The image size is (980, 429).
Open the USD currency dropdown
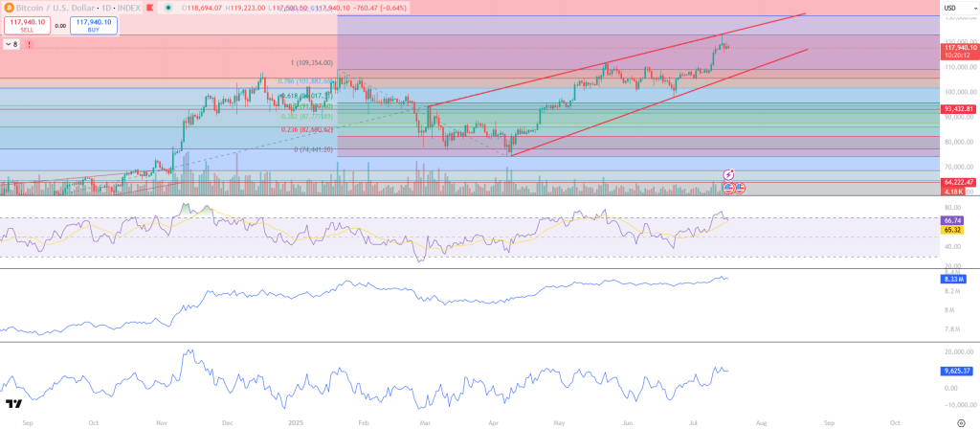click(958, 8)
